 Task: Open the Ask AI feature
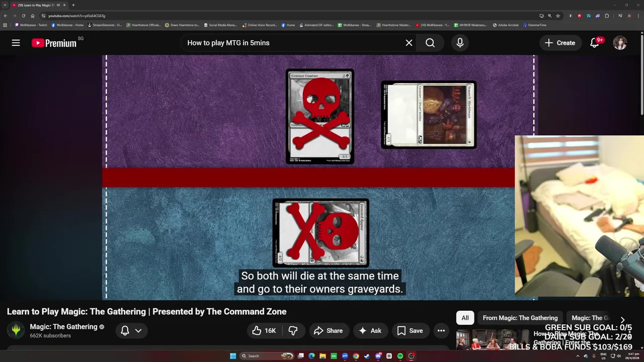pyautogui.click(x=370, y=330)
